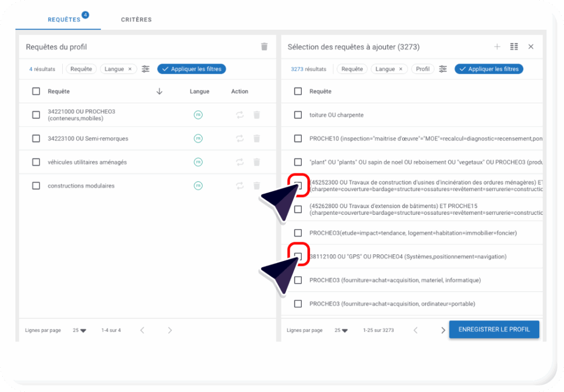Click the plus icon to add selected requêtes

click(497, 47)
